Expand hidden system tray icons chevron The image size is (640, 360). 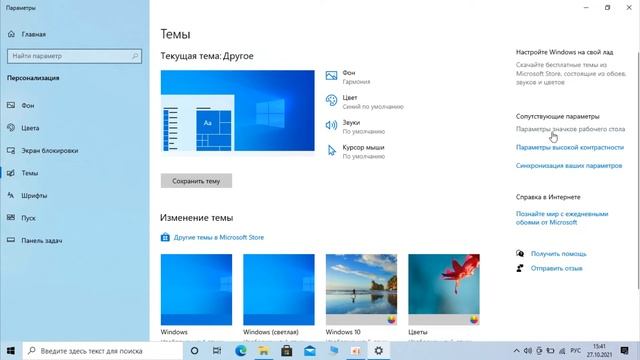coord(516,351)
